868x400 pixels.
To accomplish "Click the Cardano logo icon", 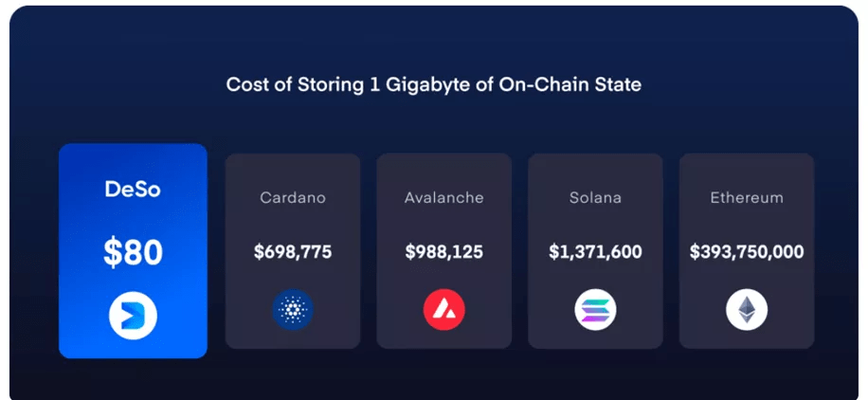I will click(x=293, y=310).
